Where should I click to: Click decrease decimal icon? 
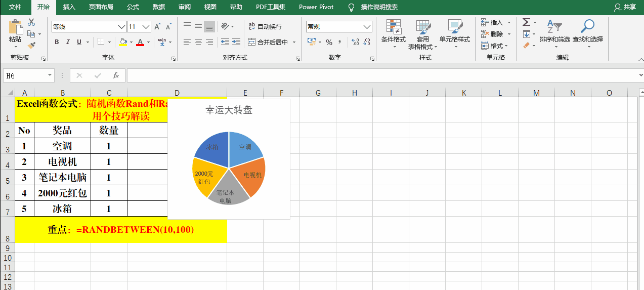coord(366,42)
